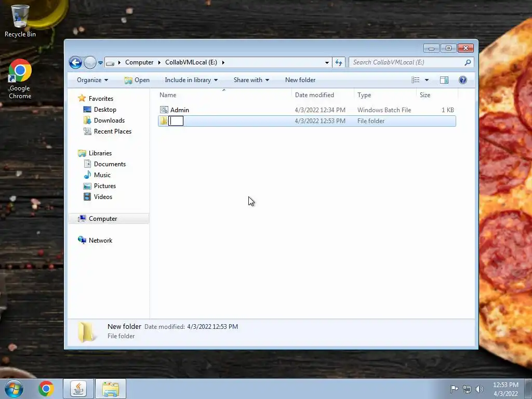
Task: Launch Chrome from the taskbar
Action: (x=46, y=389)
